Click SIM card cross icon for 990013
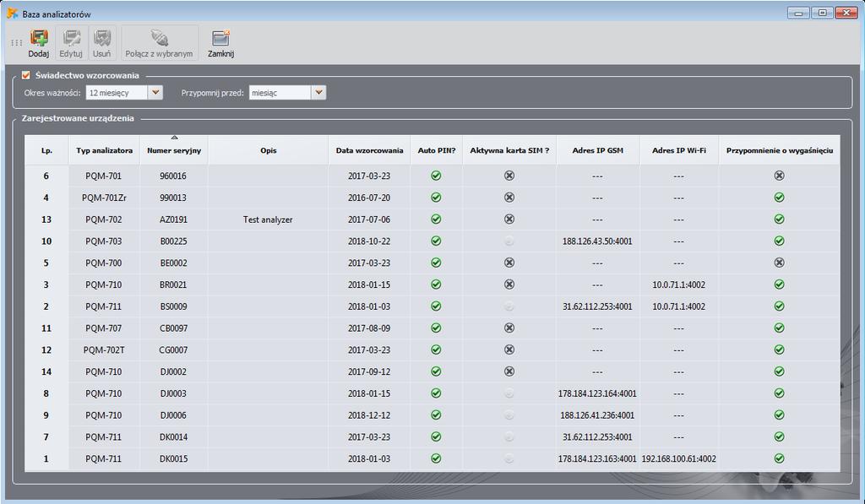The image size is (865, 504). click(509, 198)
